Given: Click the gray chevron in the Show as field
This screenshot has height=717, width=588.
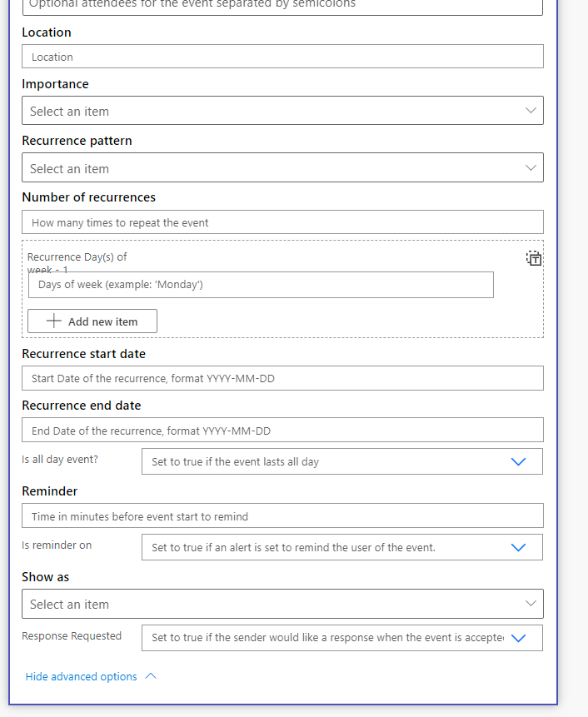Looking at the screenshot, I should click(531, 604).
